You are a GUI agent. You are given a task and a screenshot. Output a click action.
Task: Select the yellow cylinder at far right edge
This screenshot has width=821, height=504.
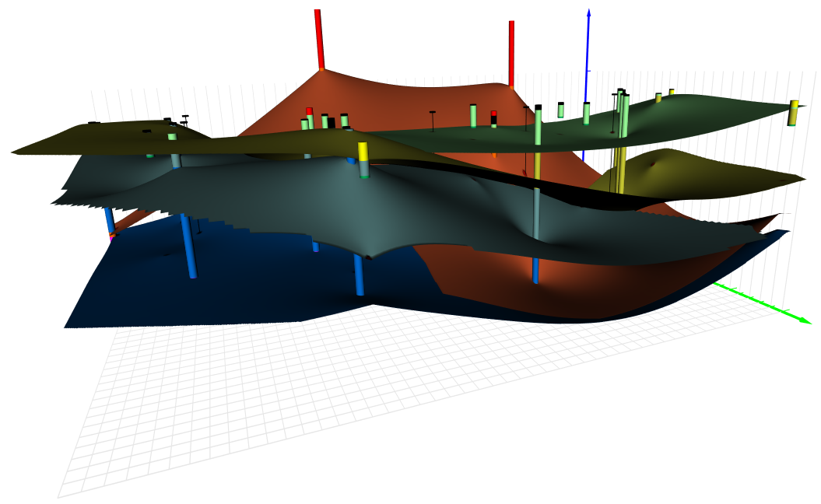(x=793, y=113)
